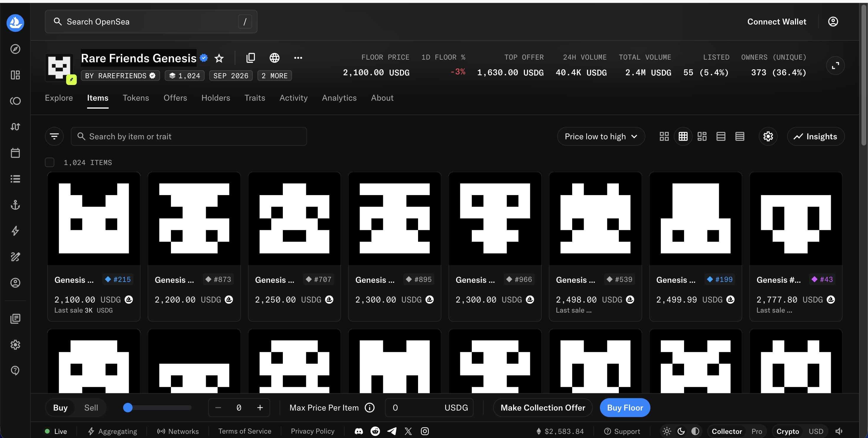Open the help question mark icon

[15, 371]
